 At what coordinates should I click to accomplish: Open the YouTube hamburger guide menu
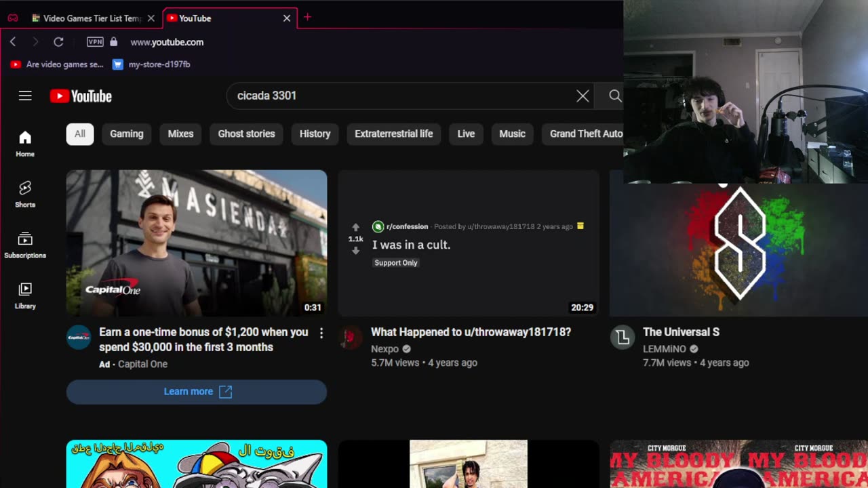pyautogui.click(x=25, y=96)
